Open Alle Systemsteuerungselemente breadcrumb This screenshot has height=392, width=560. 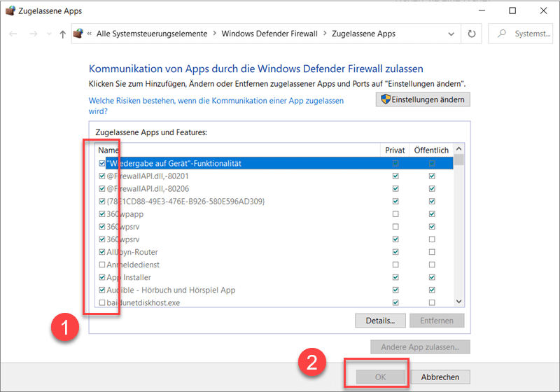(152, 34)
